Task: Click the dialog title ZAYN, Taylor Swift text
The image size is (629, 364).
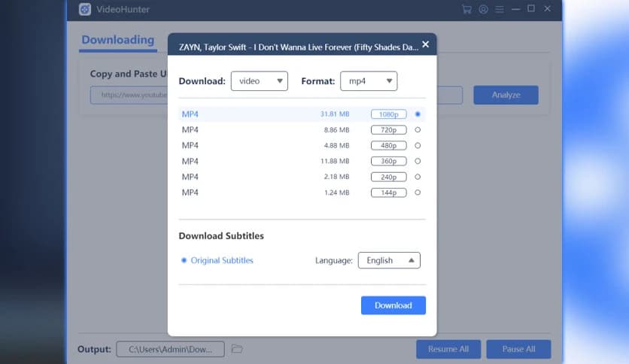Action: click(x=299, y=47)
